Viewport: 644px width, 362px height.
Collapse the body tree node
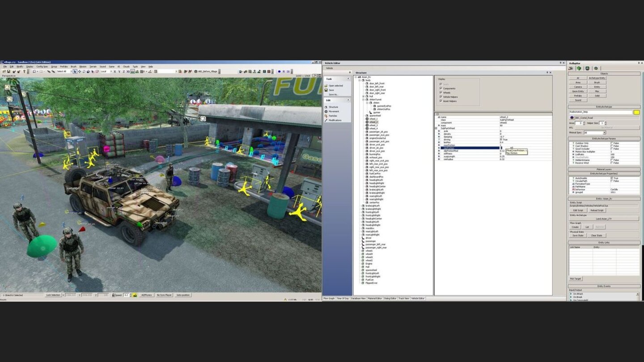coord(360,80)
